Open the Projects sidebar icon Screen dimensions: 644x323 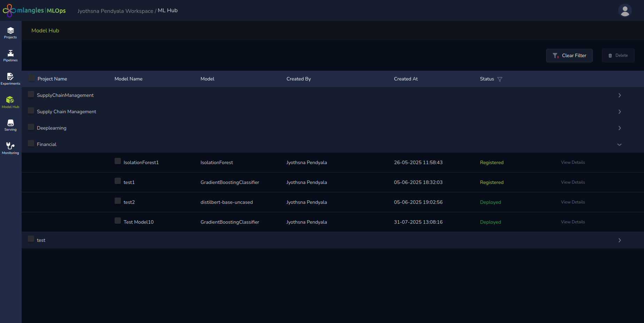10,33
